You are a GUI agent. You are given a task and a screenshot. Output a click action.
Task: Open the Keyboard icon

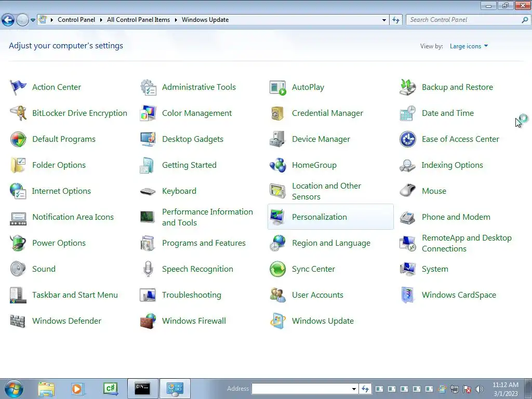pyautogui.click(x=148, y=191)
